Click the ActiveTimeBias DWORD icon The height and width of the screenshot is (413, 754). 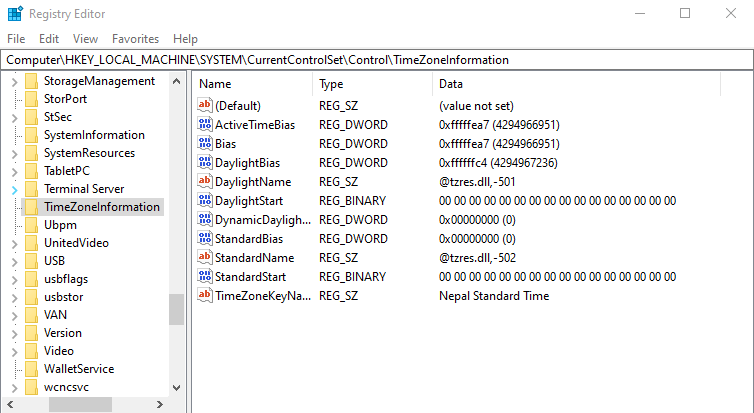pyautogui.click(x=204, y=125)
